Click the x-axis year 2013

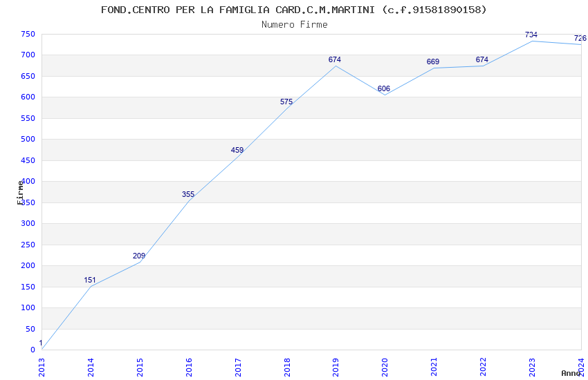tap(42, 368)
